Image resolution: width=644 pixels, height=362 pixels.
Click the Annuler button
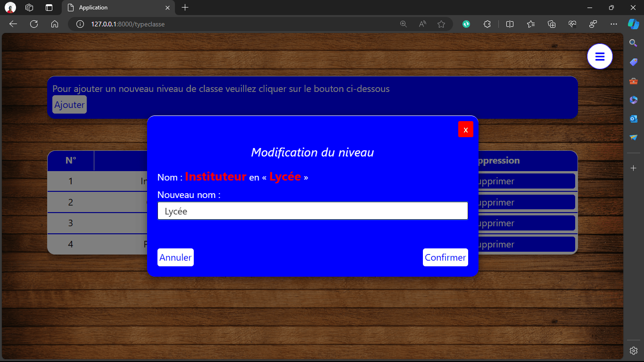tap(175, 257)
